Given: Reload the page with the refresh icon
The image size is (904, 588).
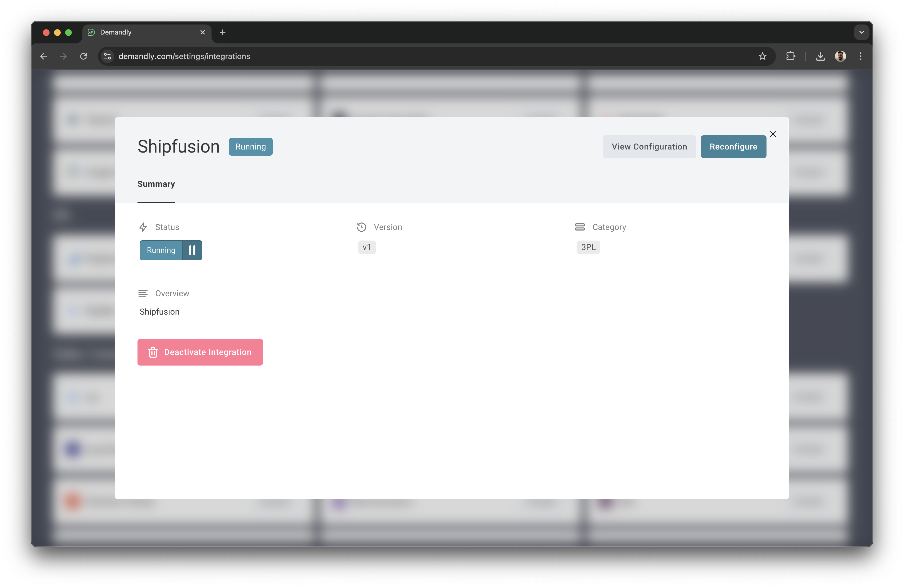Looking at the screenshot, I should click(x=84, y=56).
